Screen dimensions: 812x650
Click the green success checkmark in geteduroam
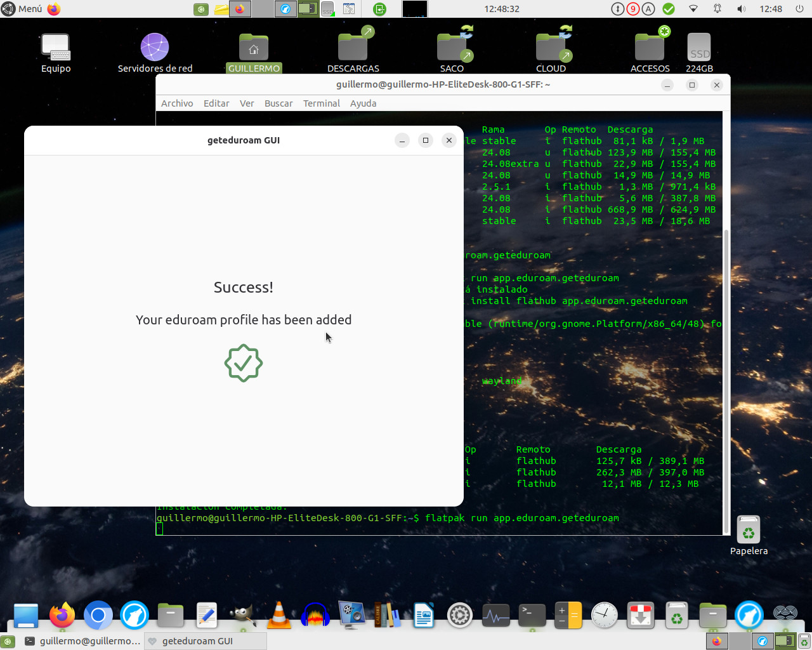tap(244, 362)
